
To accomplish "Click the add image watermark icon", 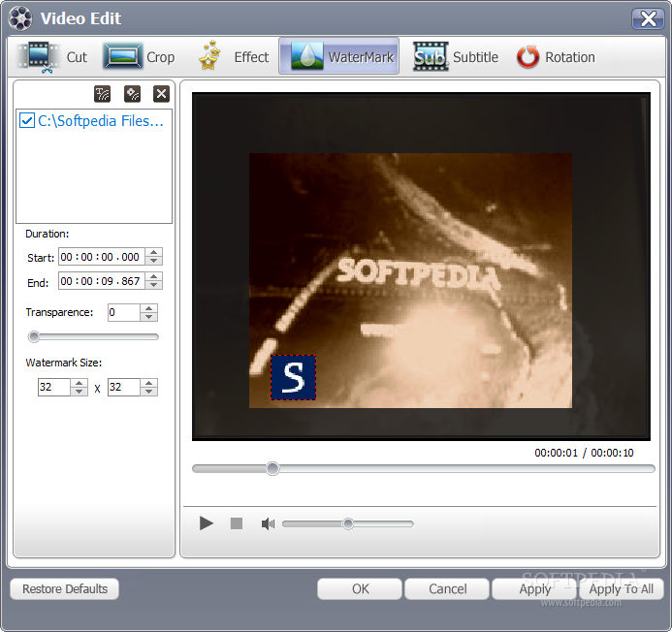I will click(132, 94).
